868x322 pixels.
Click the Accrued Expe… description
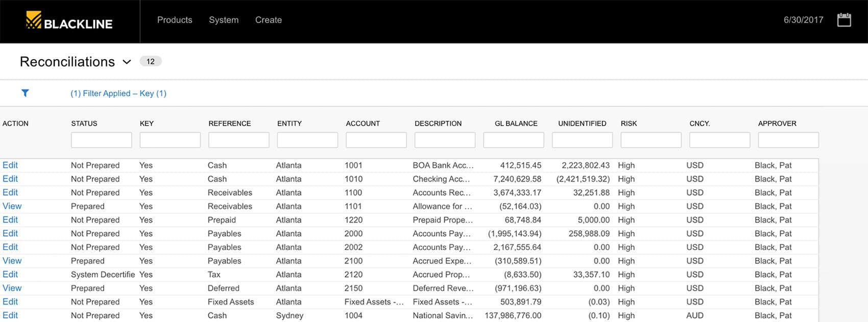tap(442, 261)
